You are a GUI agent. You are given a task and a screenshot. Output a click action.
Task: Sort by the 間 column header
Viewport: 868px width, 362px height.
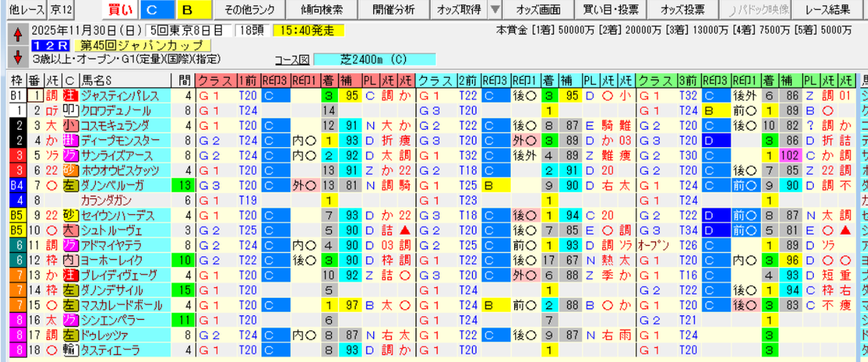(183, 80)
